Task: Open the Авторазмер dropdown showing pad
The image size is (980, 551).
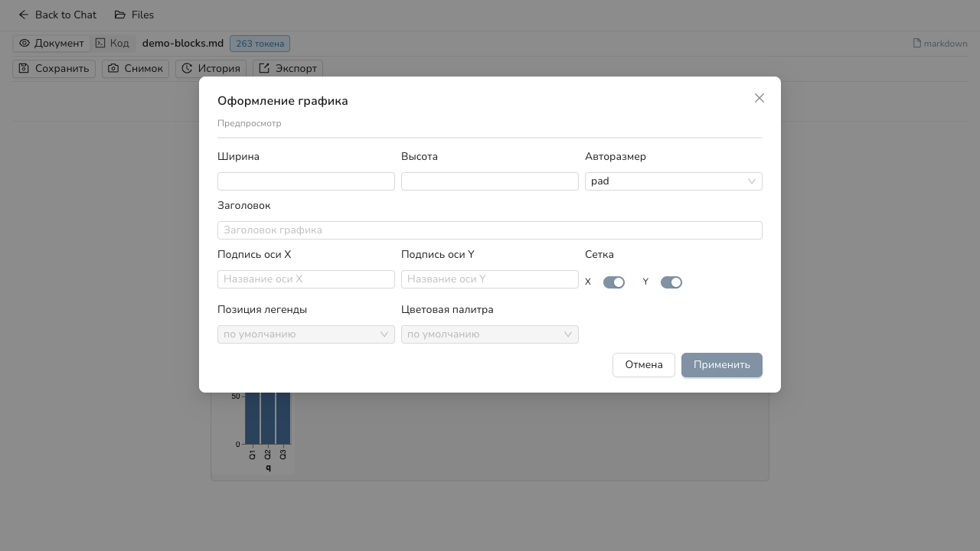Action: coord(674,181)
